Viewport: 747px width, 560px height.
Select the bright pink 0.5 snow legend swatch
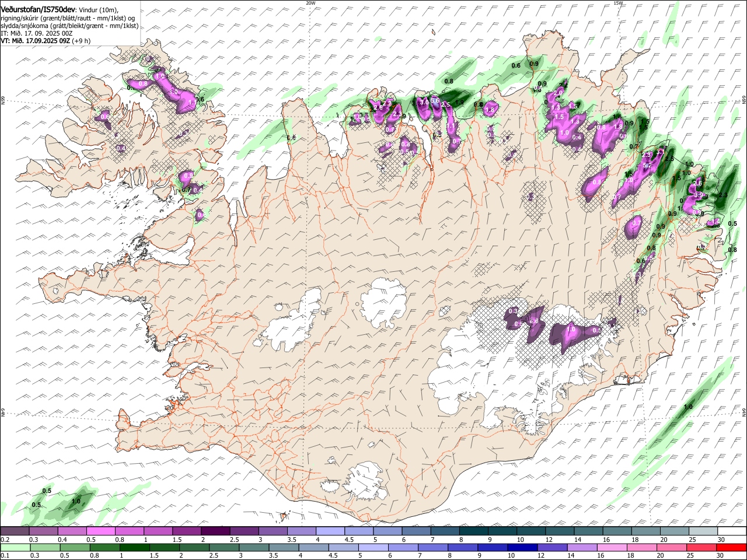(100, 531)
